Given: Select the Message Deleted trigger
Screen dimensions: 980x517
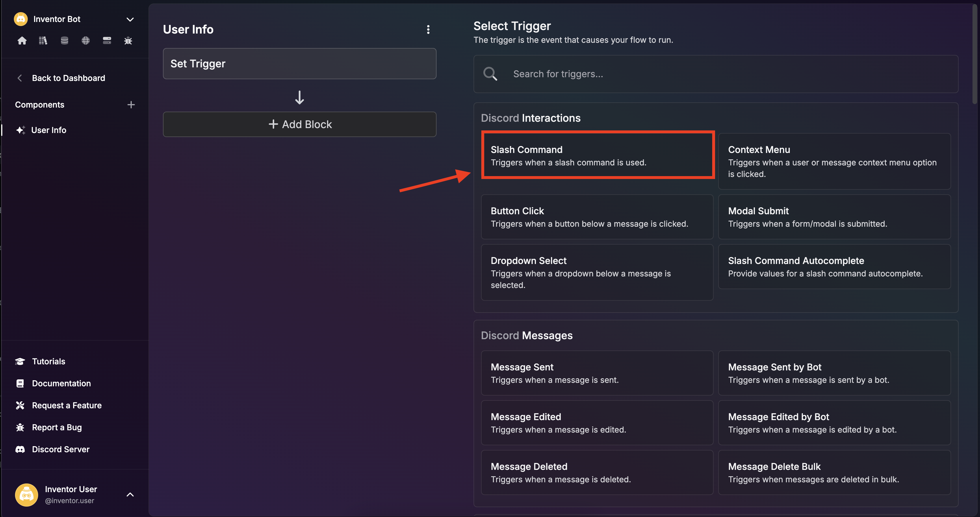Looking at the screenshot, I should 597,472.
